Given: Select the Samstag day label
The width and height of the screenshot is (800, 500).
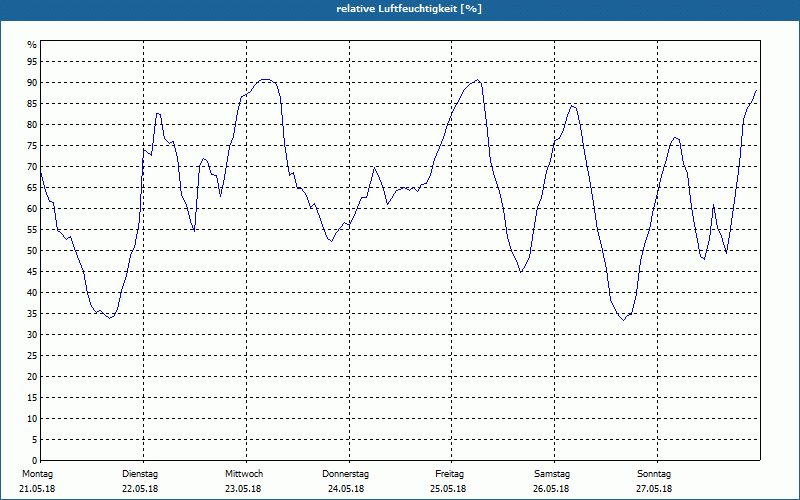Looking at the screenshot, I should click(552, 474).
